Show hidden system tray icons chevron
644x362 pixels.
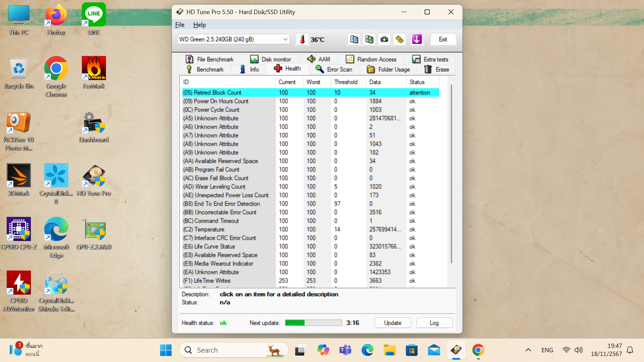pyautogui.click(x=528, y=350)
